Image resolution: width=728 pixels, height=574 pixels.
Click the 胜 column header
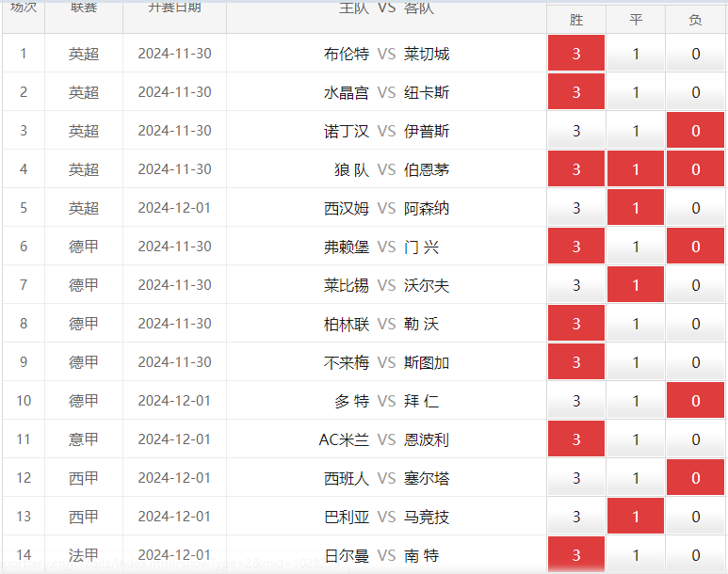point(576,20)
